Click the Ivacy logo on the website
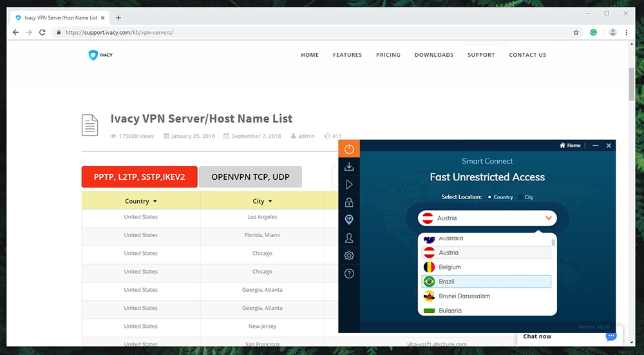 [x=100, y=55]
